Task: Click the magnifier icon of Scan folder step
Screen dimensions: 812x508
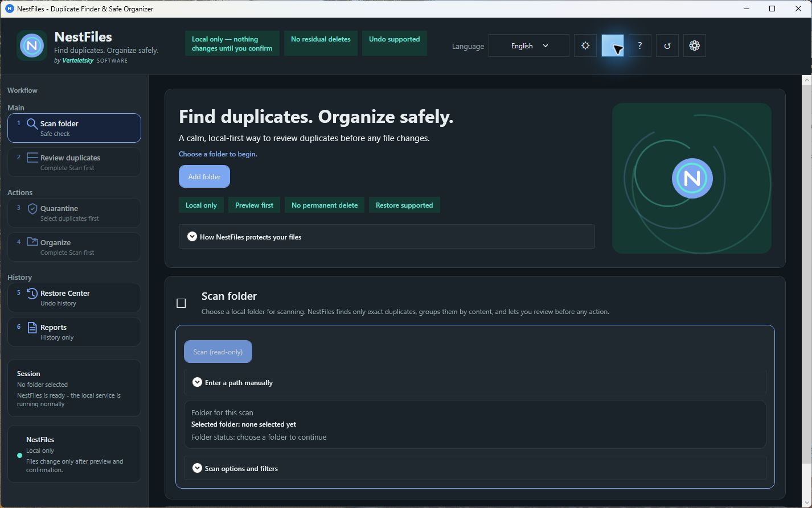Action: pyautogui.click(x=32, y=124)
